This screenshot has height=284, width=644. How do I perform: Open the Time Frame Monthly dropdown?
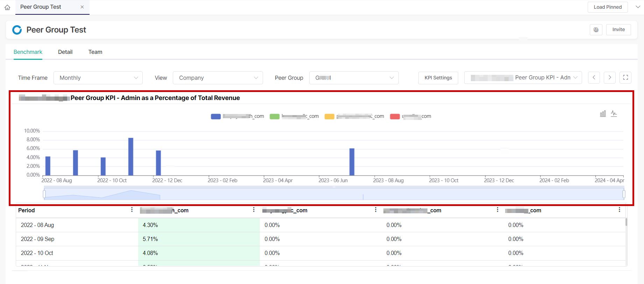point(98,78)
